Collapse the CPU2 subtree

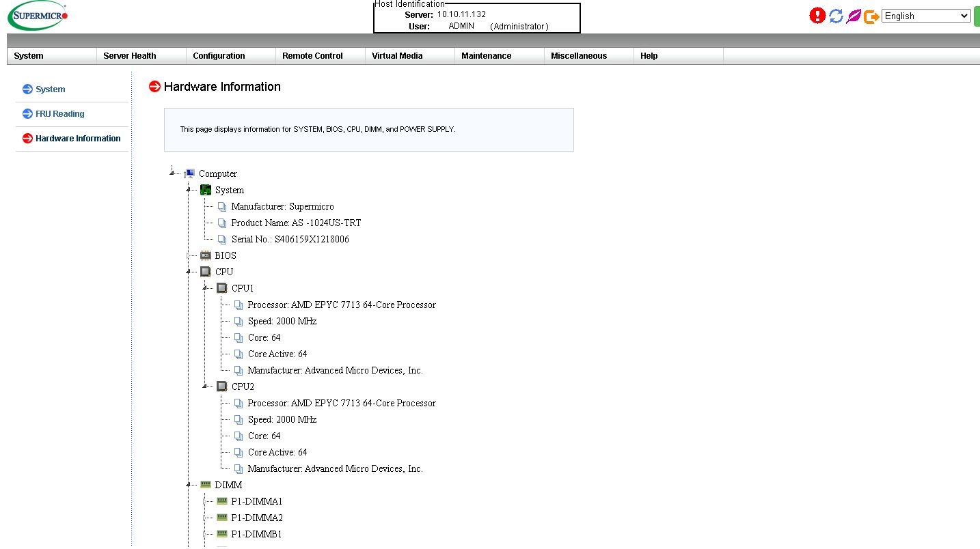click(x=205, y=386)
